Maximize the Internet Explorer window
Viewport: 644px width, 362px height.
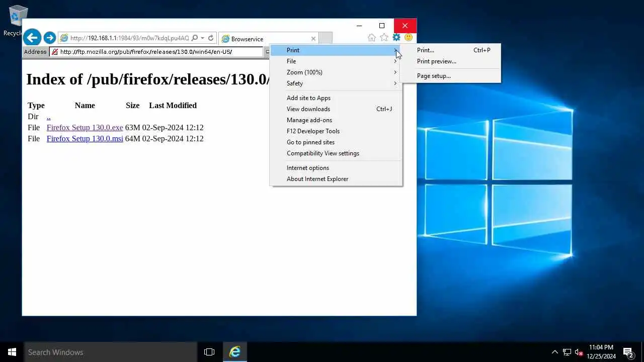tap(382, 26)
